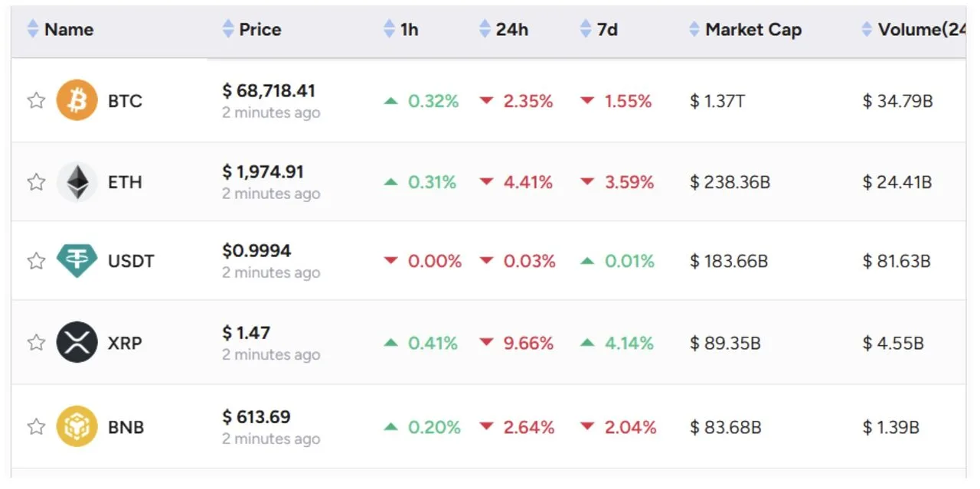Favorite ETH using its star toggle

click(35, 182)
